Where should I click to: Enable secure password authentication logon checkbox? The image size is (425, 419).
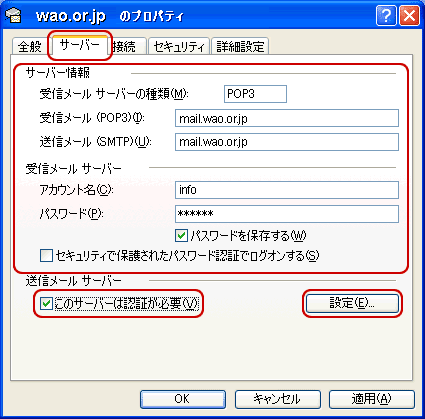pos(46,256)
